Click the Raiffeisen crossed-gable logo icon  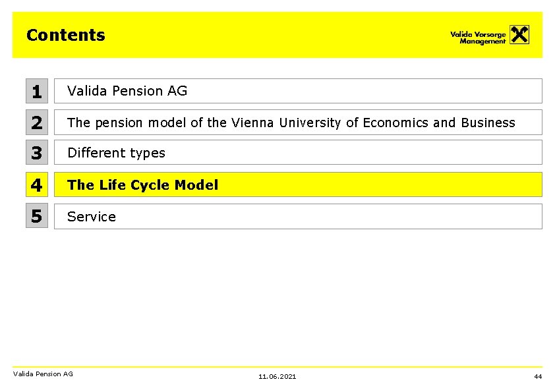point(519,35)
